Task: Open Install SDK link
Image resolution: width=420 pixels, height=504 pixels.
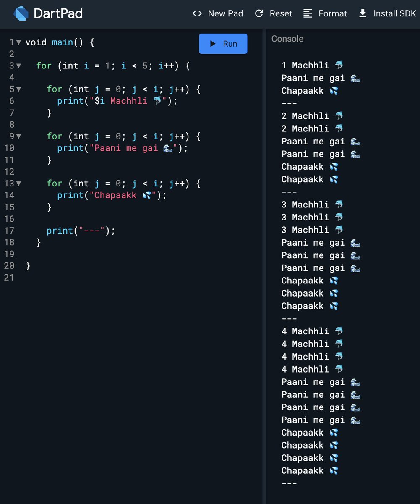Action: (387, 13)
